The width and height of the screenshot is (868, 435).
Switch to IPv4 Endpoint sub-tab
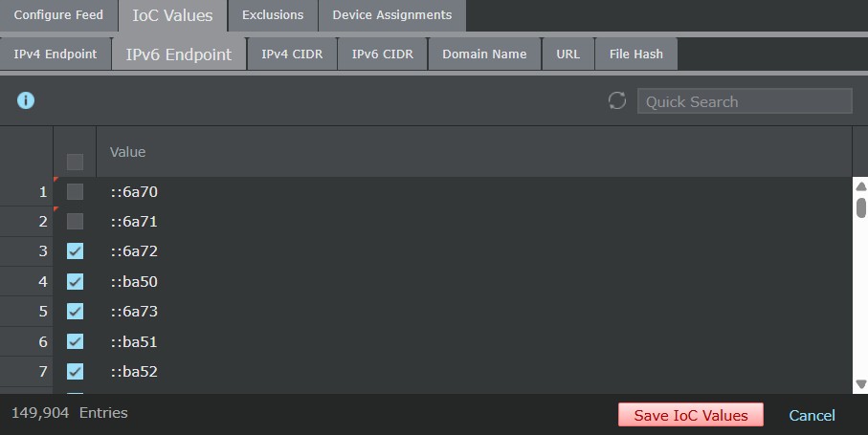coord(56,54)
